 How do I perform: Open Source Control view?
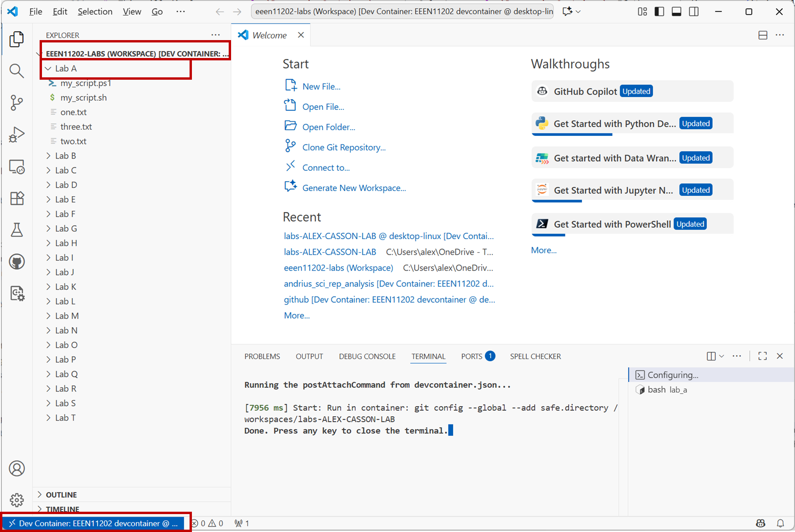pyautogui.click(x=17, y=102)
